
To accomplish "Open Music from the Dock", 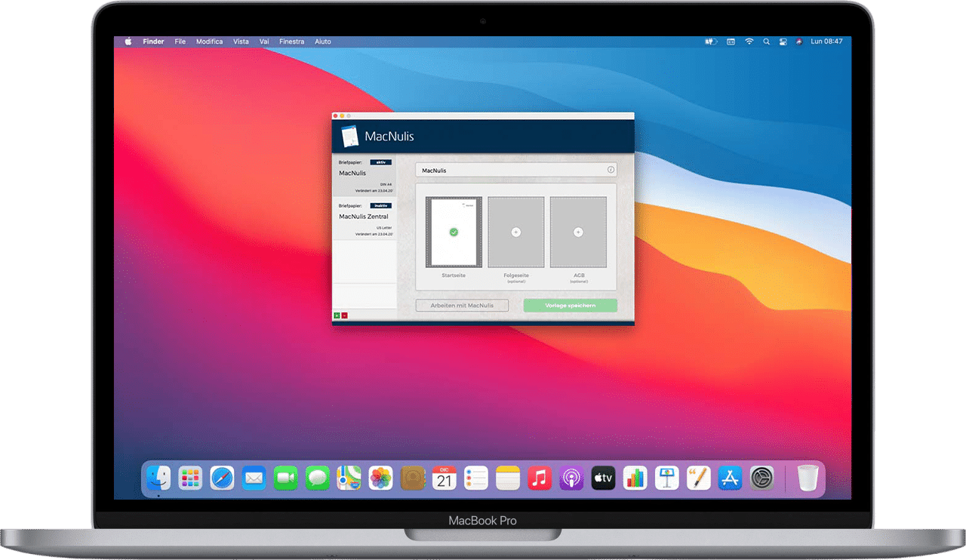I will coord(540,478).
